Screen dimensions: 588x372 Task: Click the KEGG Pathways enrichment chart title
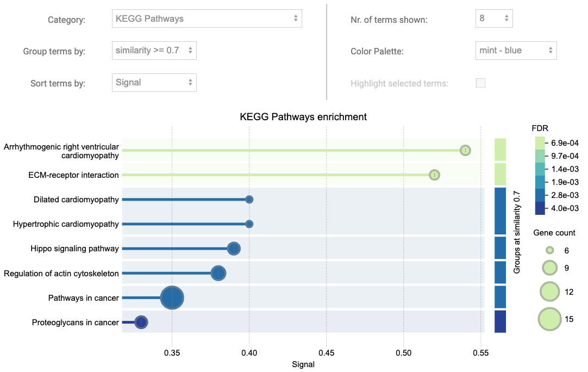(x=303, y=117)
